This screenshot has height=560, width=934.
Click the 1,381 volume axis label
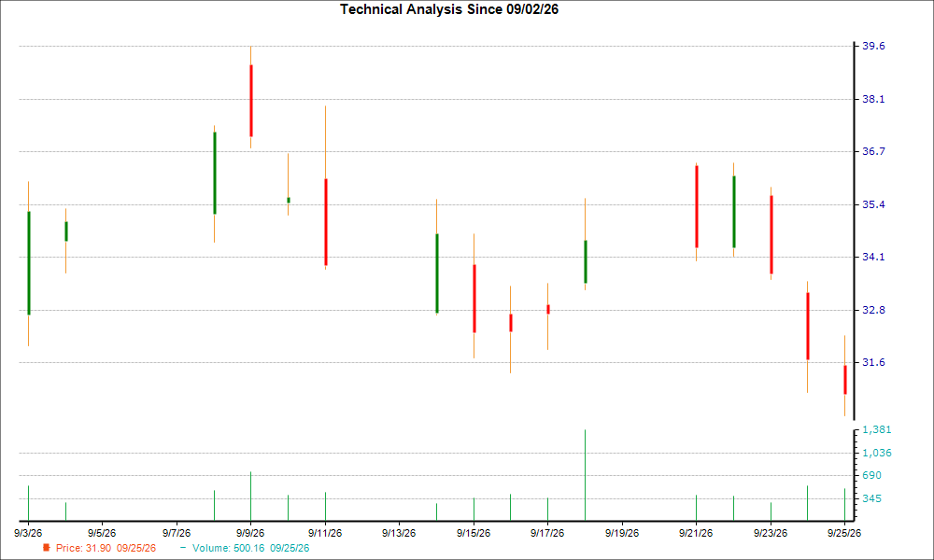877,429
